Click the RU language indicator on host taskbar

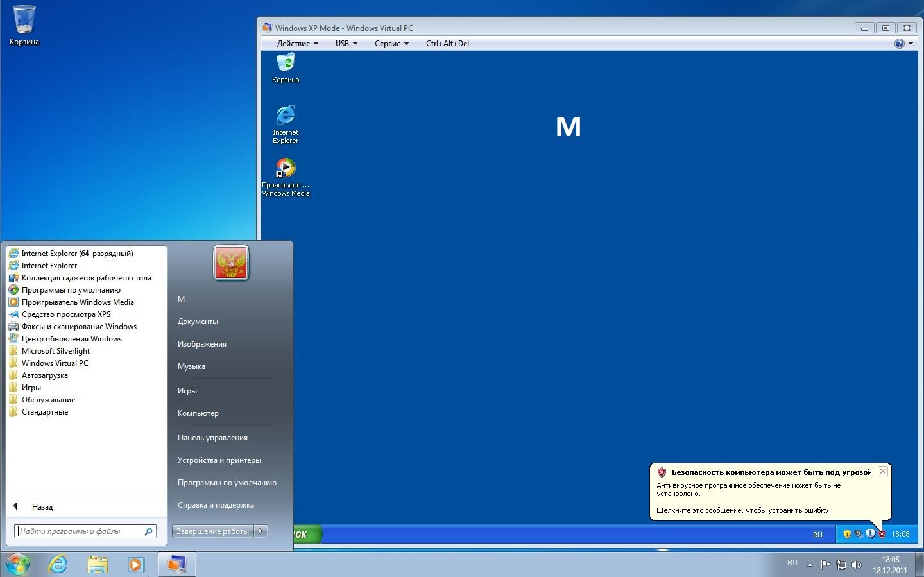792,563
